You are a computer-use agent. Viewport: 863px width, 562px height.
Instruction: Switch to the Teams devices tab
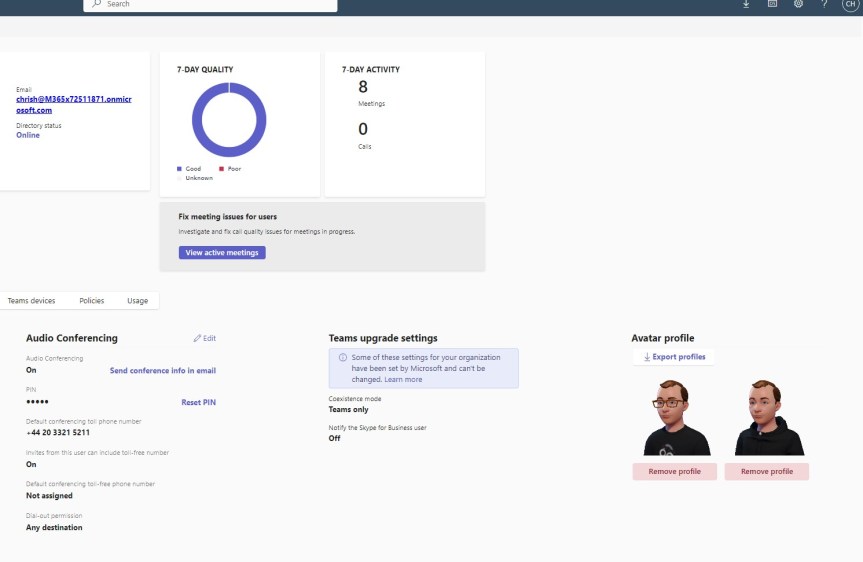point(31,301)
